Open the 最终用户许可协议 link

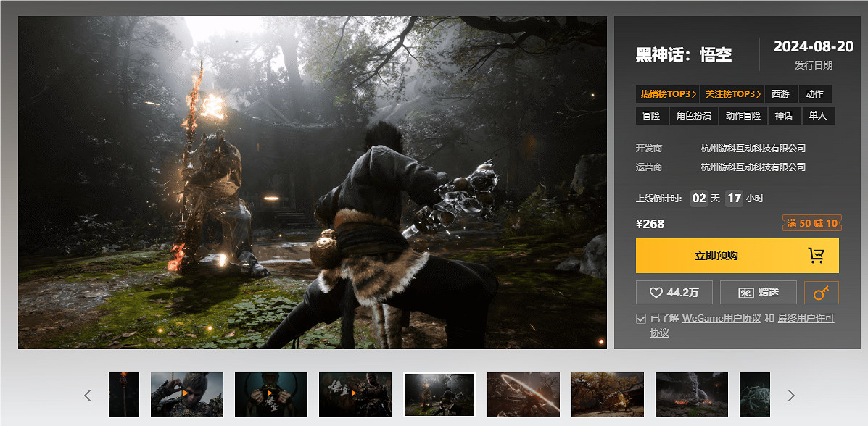pyautogui.click(x=806, y=318)
